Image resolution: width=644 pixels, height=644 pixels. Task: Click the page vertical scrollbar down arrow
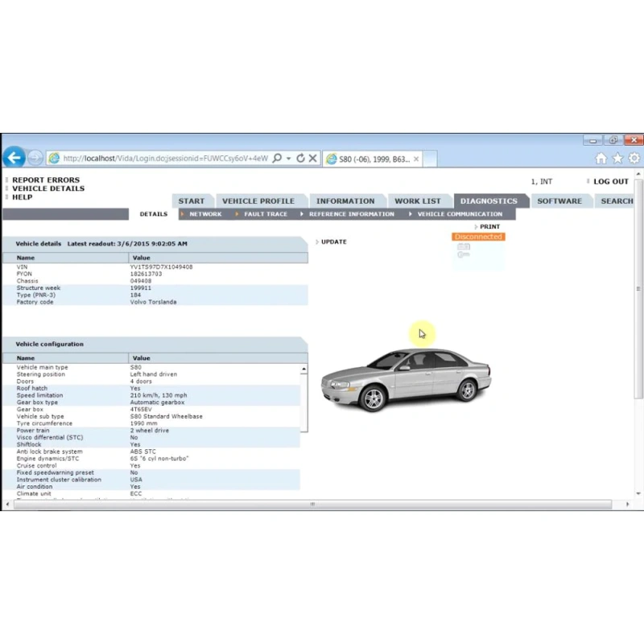pos(638,493)
